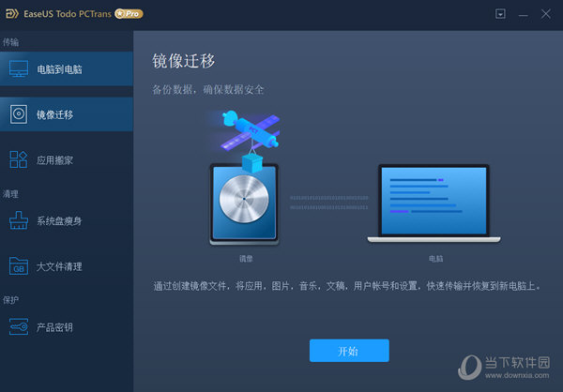Click the 备份数据，确保数据安全 subtitle
The width and height of the screenshot is (563, 392).
click(x=208, y=89)
